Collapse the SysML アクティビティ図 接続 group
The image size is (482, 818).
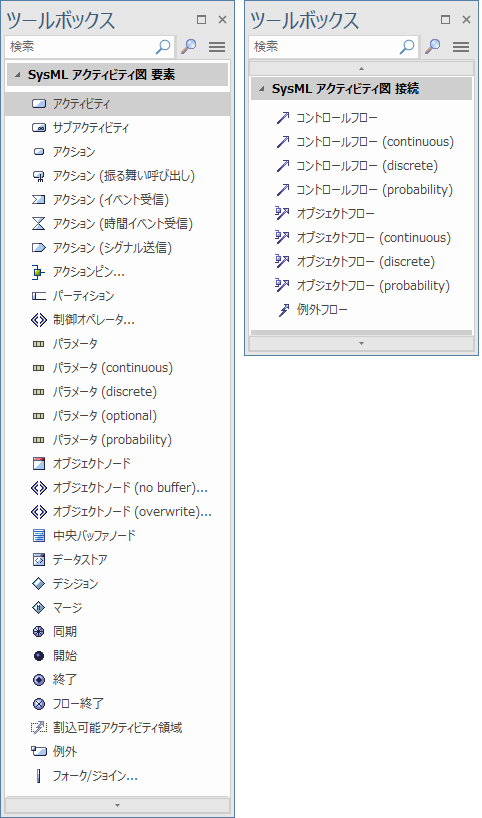point(261,89)
